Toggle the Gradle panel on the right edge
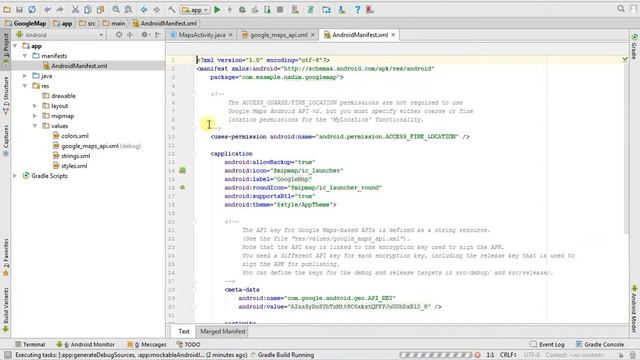 pyautogui.click(x=634, y=46)
